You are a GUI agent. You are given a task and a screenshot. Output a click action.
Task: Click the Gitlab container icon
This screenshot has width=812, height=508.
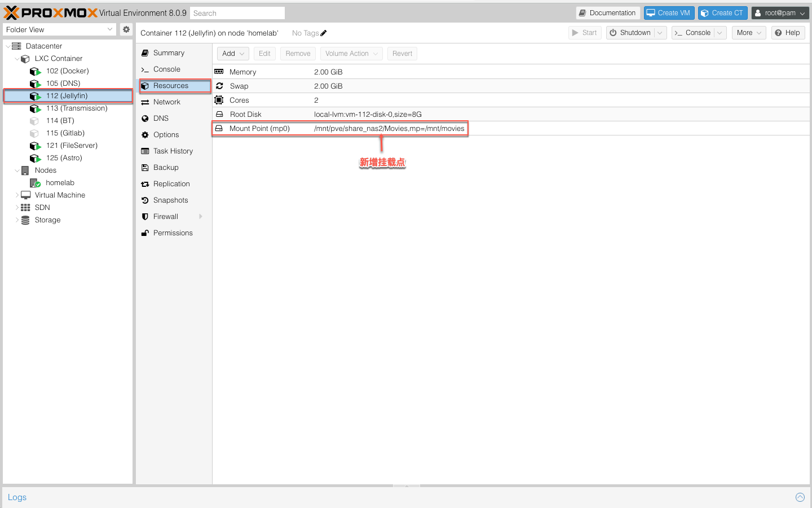pos(34,133)
